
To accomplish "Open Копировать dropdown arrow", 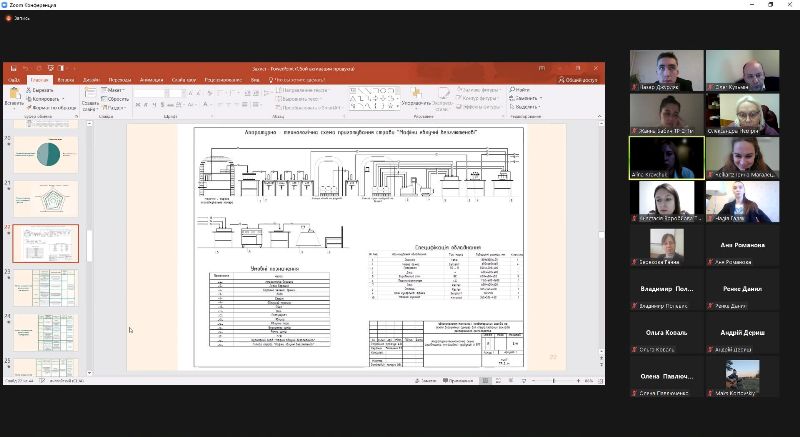I will [x=63, y=99].
